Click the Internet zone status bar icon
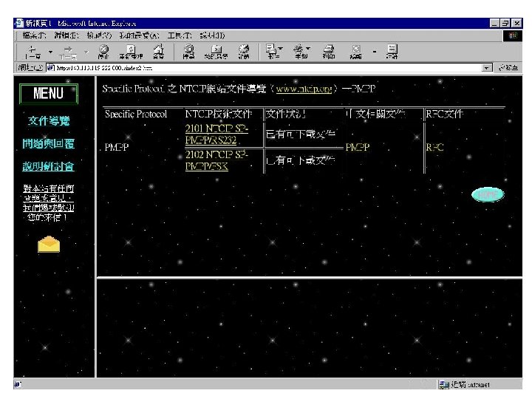Screen dimensions: 532x399 click(444, 384)
